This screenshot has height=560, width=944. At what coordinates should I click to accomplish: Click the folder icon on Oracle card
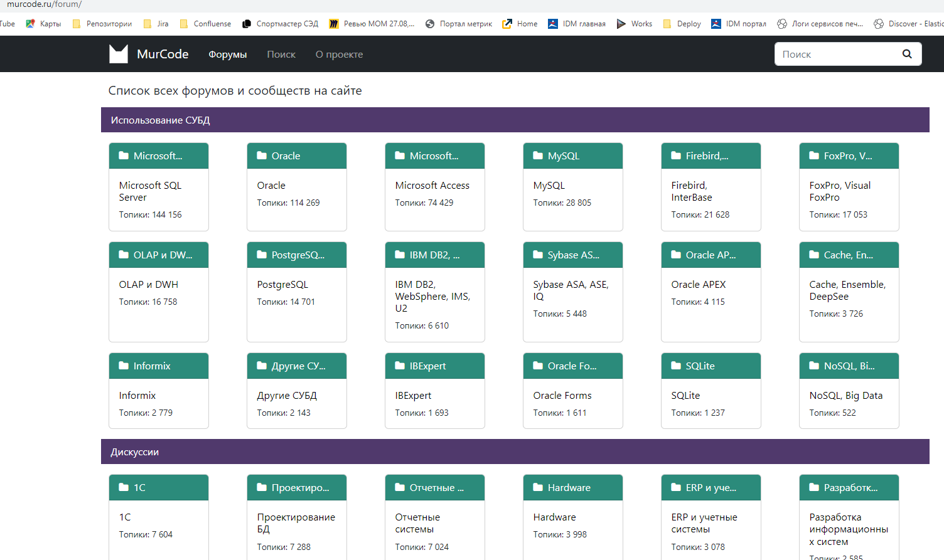click(x=262, y=156)
